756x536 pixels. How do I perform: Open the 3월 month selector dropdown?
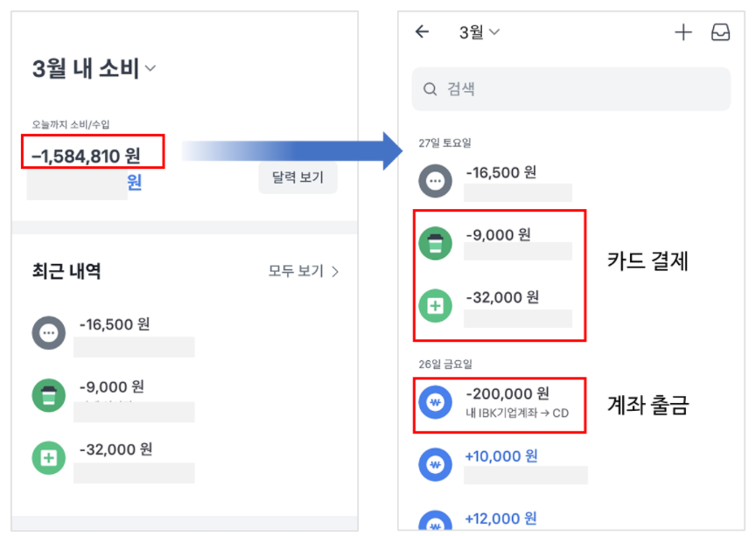tap(479, 32)
